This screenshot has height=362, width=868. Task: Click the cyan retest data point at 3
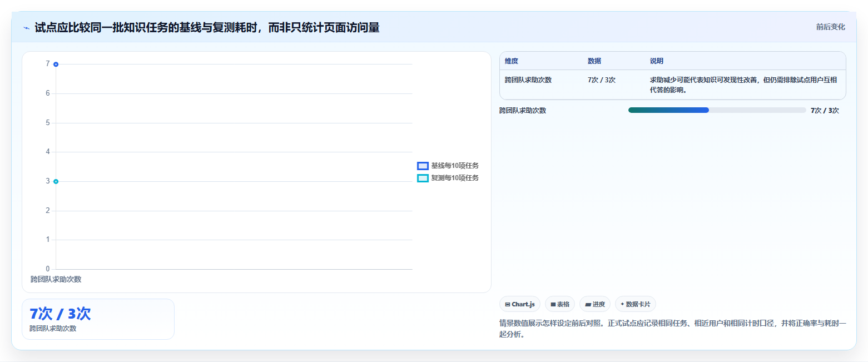(56, 181)
